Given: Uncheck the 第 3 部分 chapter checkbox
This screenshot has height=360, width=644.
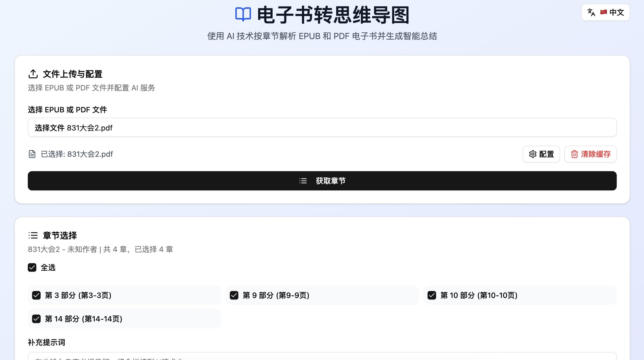Looking at the screenshot, I should (37, 295).
